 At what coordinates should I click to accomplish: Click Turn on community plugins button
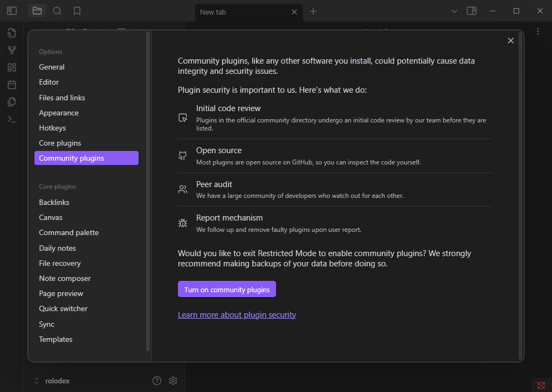227,289
